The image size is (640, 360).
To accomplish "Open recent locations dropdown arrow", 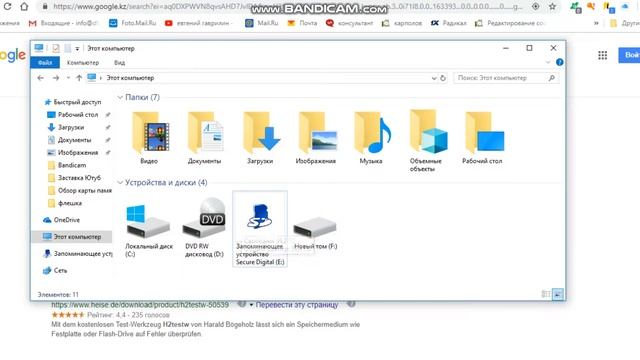I will click(68, 78).
